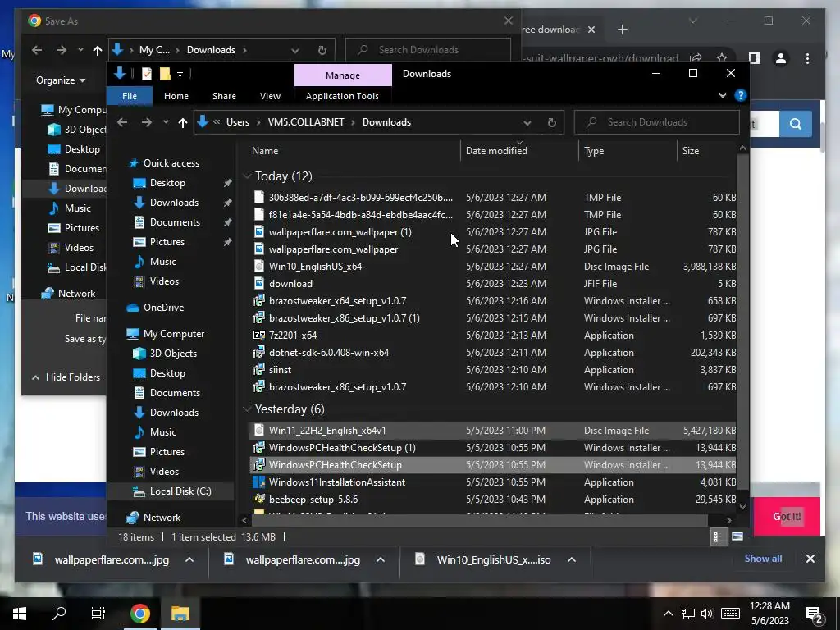Viewport: 840px width, 630px height.
Task: Open Customize Quick Access Toolbar dropdown
Action: click(x=180, y=75)
